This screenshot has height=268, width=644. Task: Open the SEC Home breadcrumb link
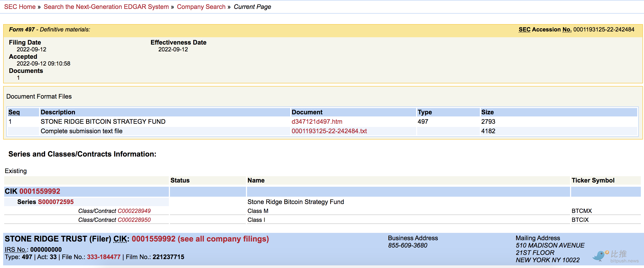(20, 7)
